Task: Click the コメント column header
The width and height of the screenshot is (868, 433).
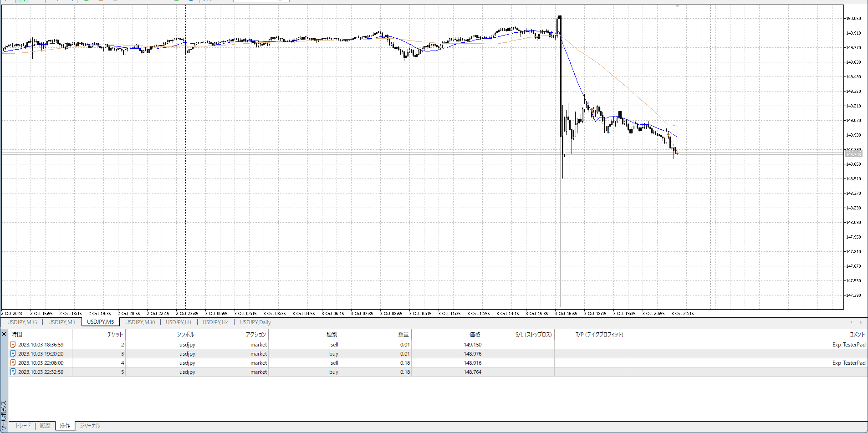Action: click(857, 335)
